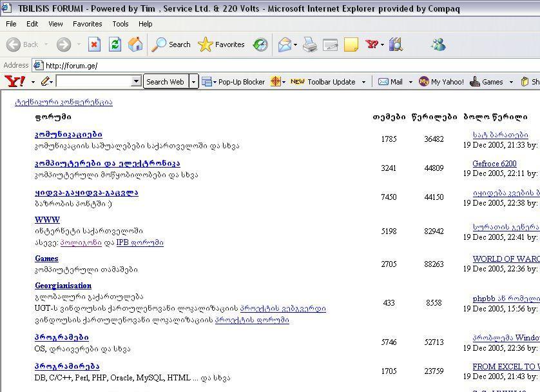The width and height of the screenshot is (540, 392).
Task: Open the Favorites menu
Action: (x=87, y=24)
